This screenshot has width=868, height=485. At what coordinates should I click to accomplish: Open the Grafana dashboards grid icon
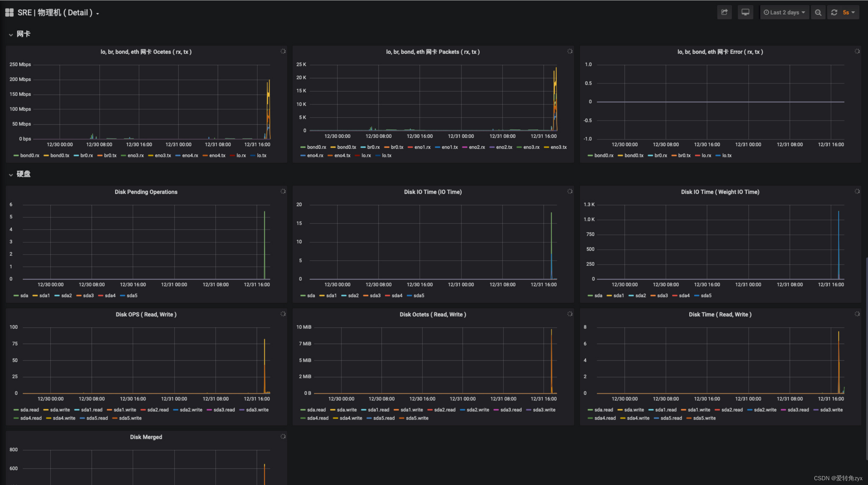tap(9, 13)
